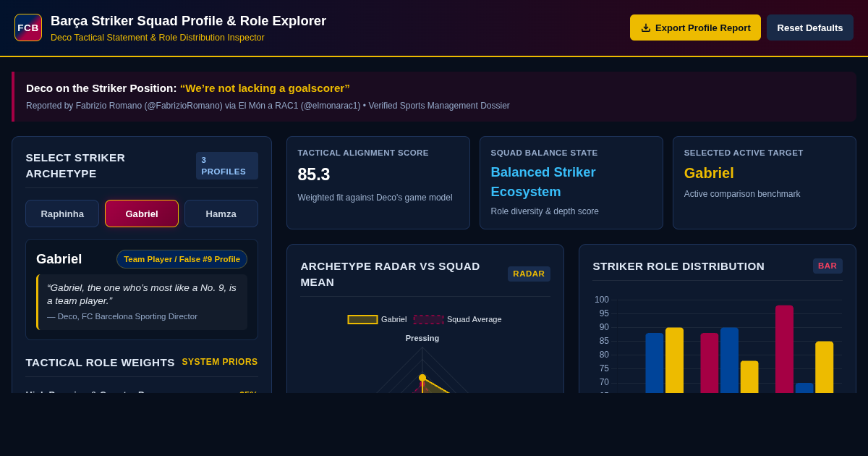This screenshot has height=456, width=868.
Task: Select the Gabriel archetype tab
Action: 142,214
